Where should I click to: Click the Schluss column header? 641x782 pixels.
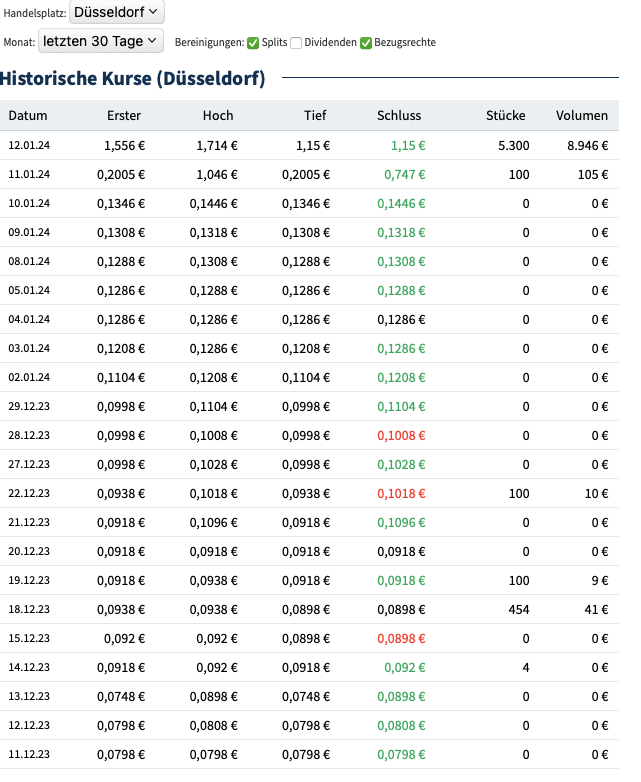click(399, 116)
